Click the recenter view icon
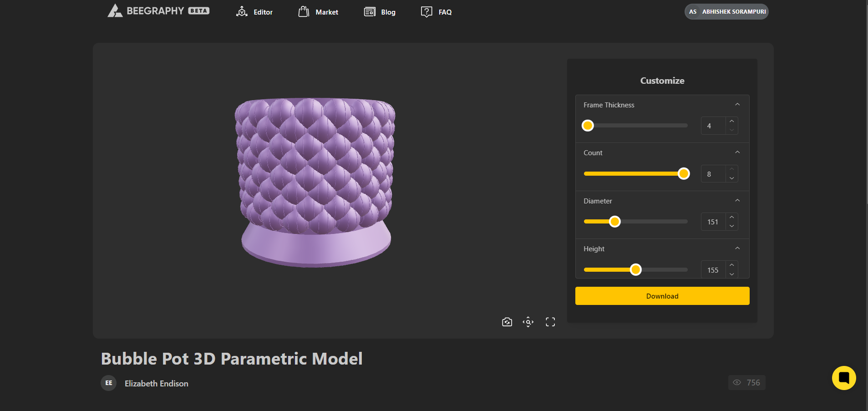Viewport: 868px width, 411px height. pyautogui.click(x=528, y=322)
